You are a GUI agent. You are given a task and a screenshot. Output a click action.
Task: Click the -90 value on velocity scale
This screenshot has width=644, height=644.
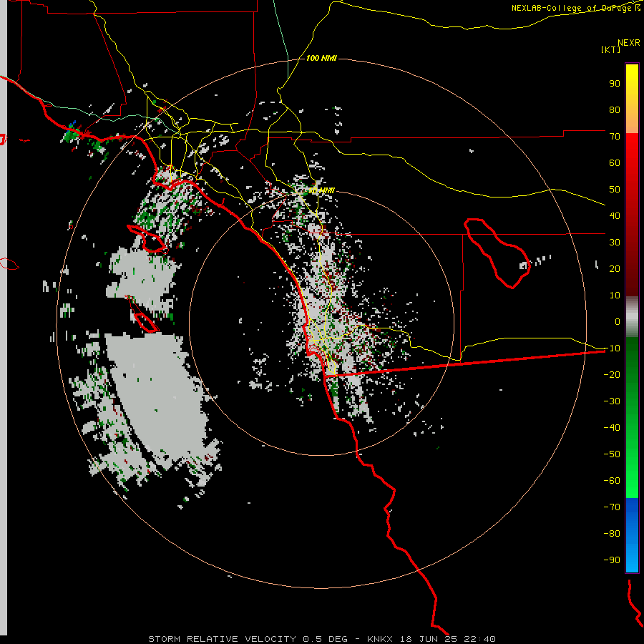[x=612, y=560]
